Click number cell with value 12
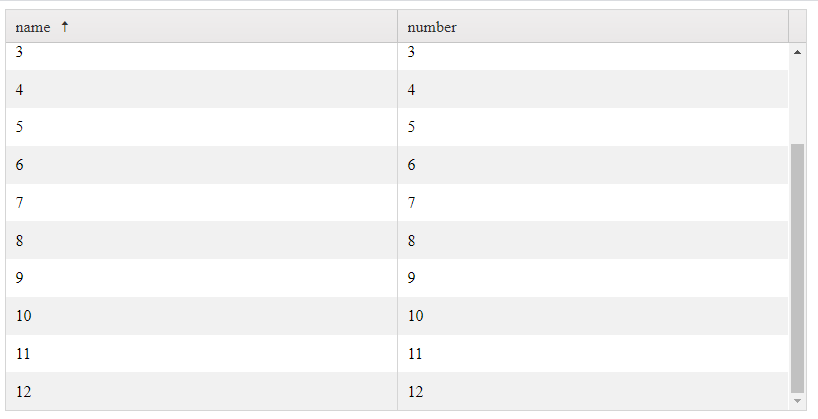Screen dimensions: 818x419 592,392
